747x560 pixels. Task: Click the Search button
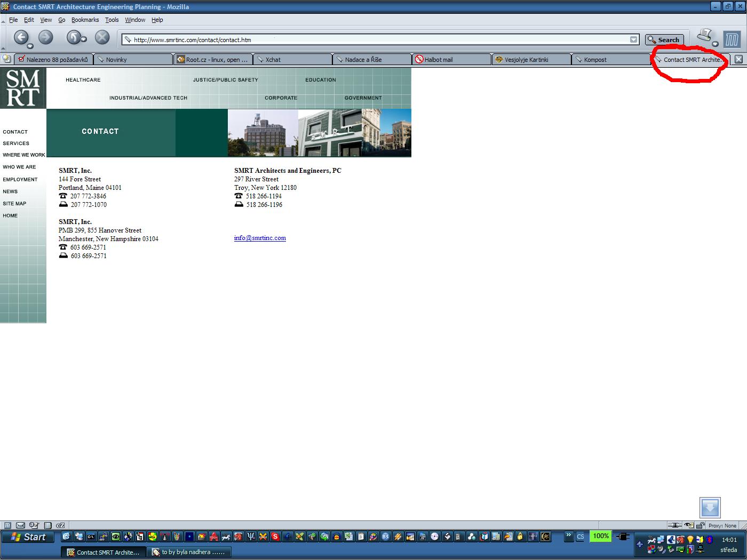[664, 39]
